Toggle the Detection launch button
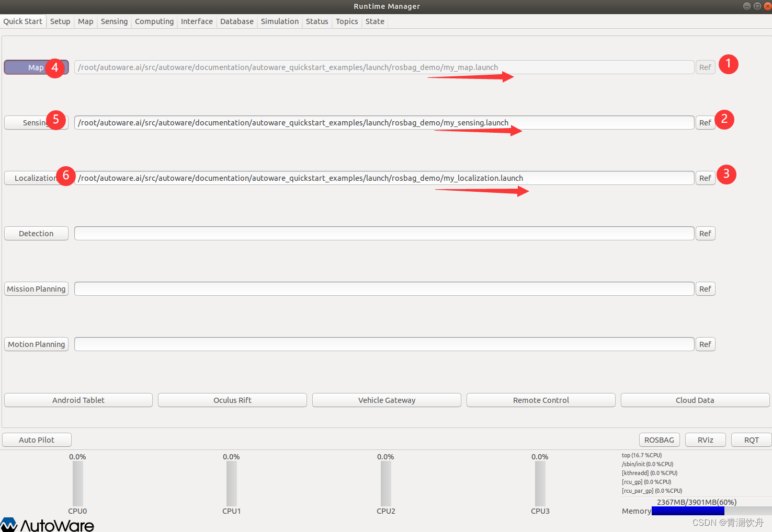The height and width of the screenshot is (532, 772). point(36,234)
